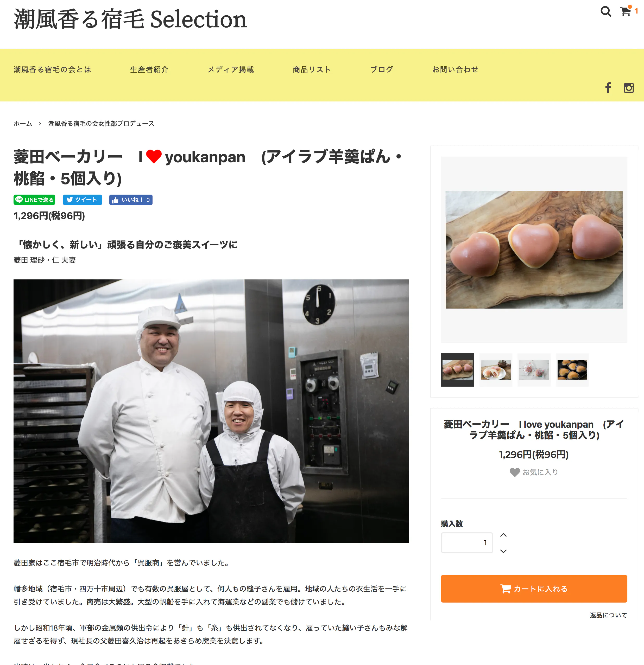Viewport: 644px width, 665px height.
Task: Open the search magnifier icon
Action: point(606,11)
